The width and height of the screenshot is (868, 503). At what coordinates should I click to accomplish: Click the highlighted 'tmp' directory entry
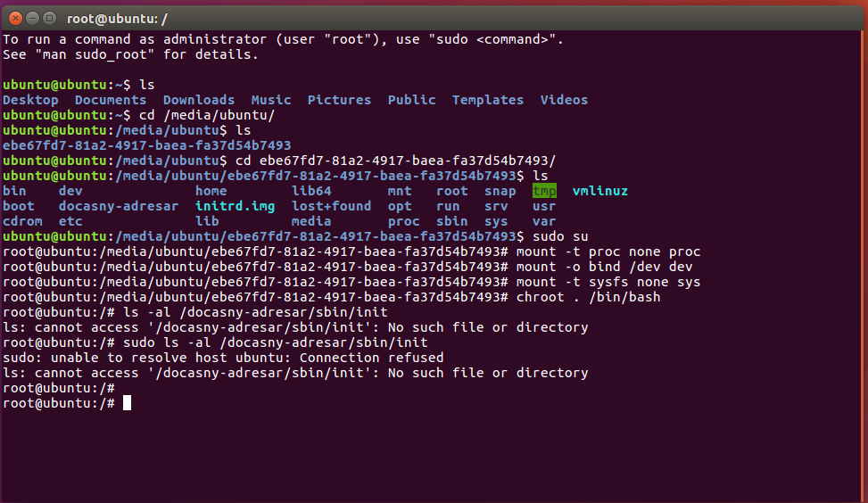(544, 191)
